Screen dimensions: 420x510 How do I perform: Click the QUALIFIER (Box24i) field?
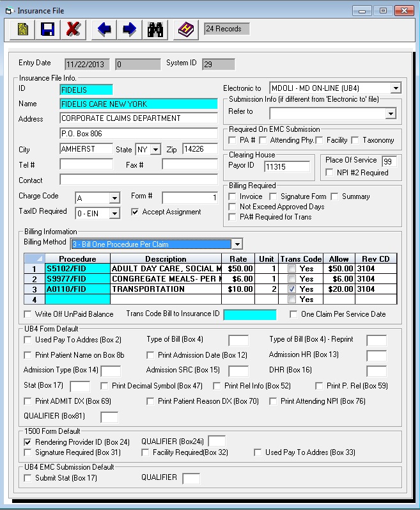(217, 442)
